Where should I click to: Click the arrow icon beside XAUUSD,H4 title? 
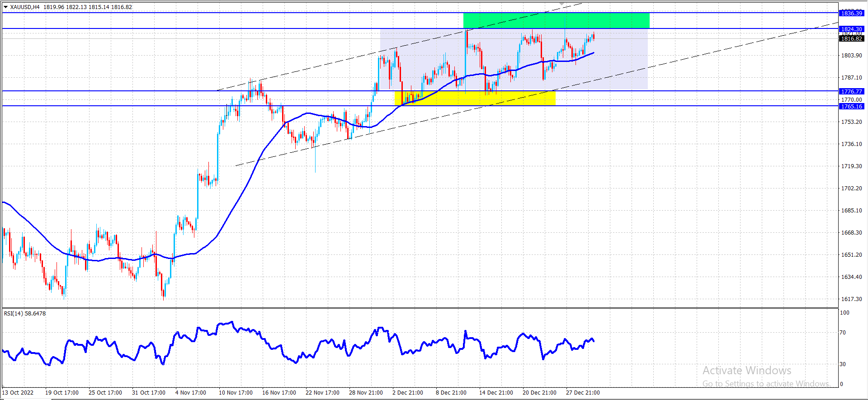[x=6, y=7]
